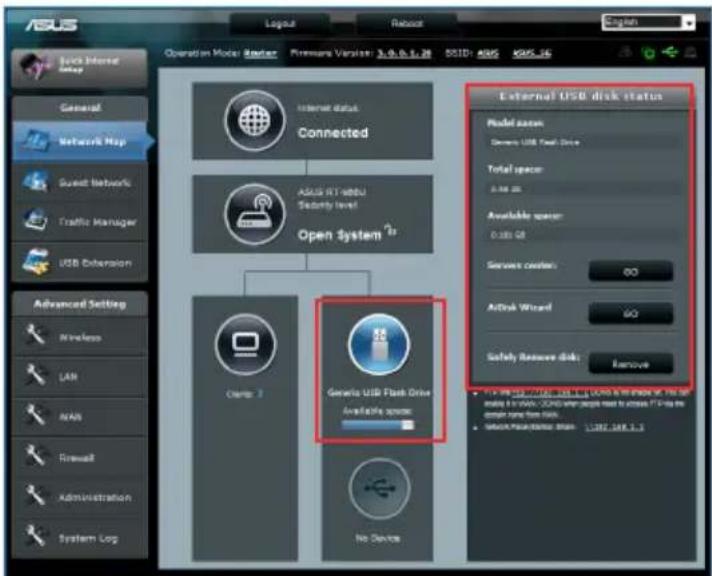Open the USB Extension menu item
This screenshot has height=576, width=712.
(79, 262)
